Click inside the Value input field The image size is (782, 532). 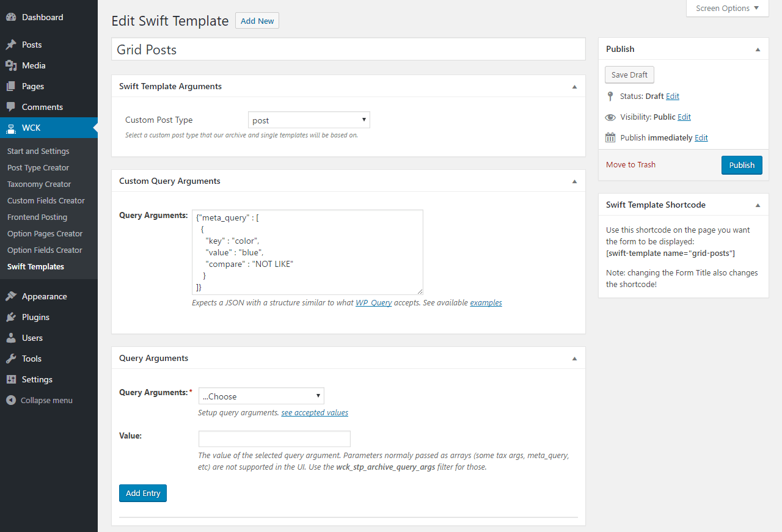point(274,439)
